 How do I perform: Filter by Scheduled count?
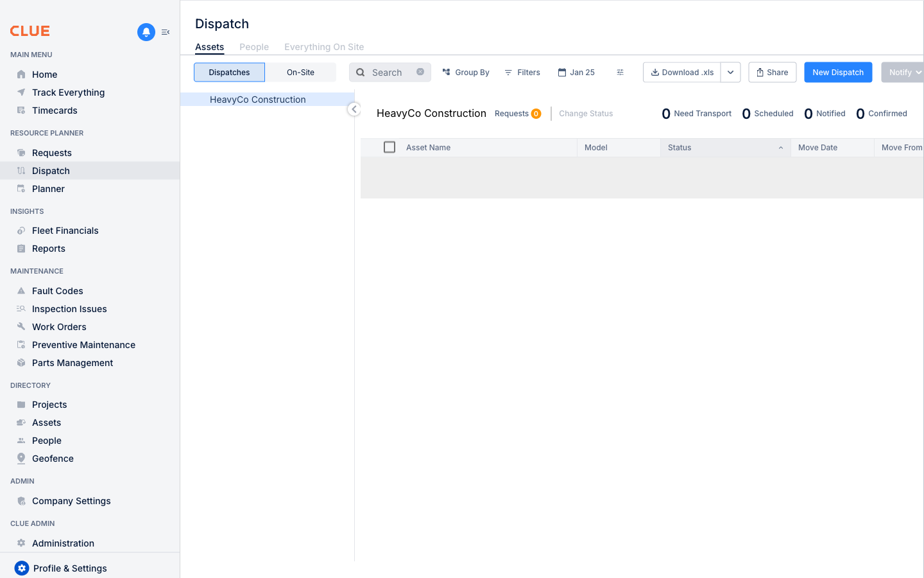pyautogui.click(x=767, y=114)
